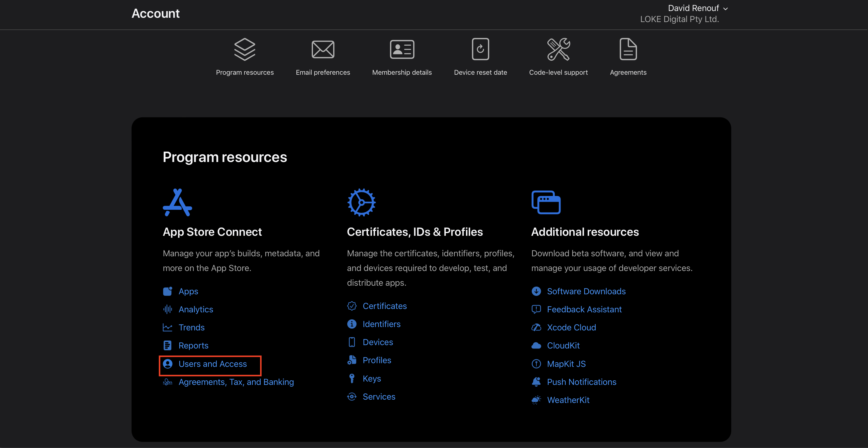Click the waveform icon beside Analytics
This screenshot has width=868, height=448.
coord(167,309)
